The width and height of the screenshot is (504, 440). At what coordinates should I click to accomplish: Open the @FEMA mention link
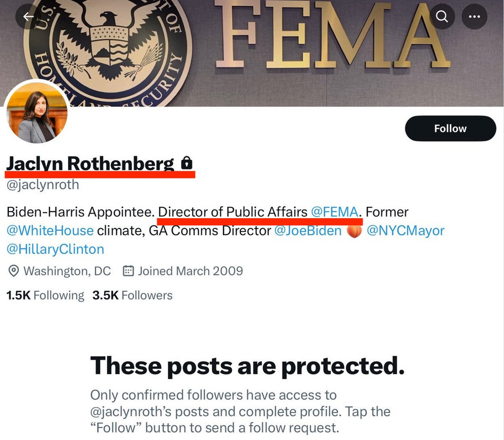[334, 212]
